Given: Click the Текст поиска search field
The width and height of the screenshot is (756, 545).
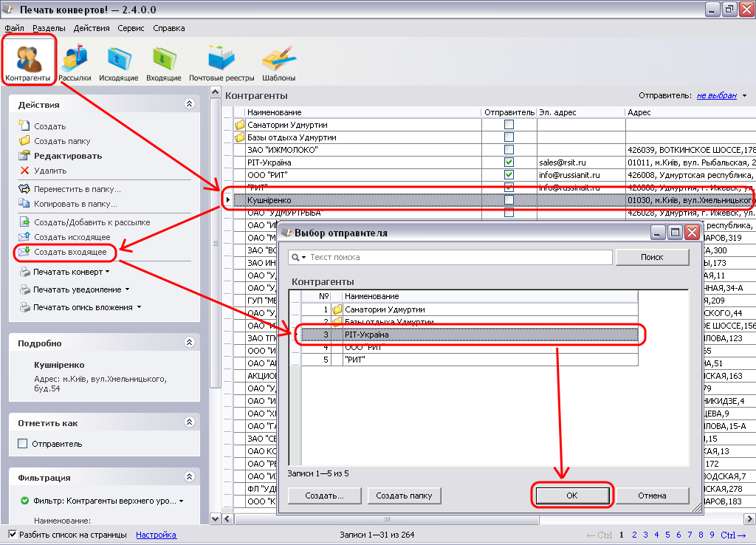Looking at the screenshot, I should tap(458, 257).
